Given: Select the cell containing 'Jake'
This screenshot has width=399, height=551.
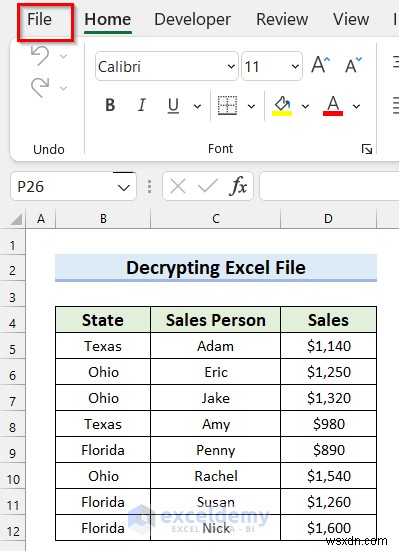Looking at the screenshot, I should point(215,398).
